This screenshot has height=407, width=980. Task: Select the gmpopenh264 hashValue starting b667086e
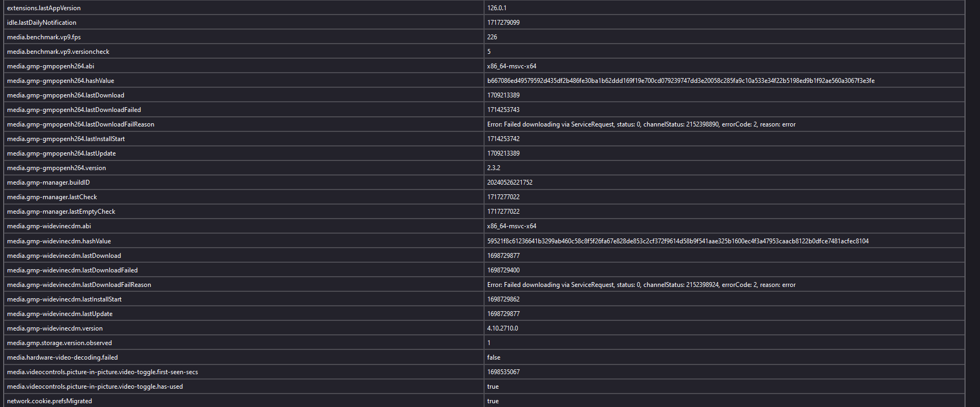[680, 81]
